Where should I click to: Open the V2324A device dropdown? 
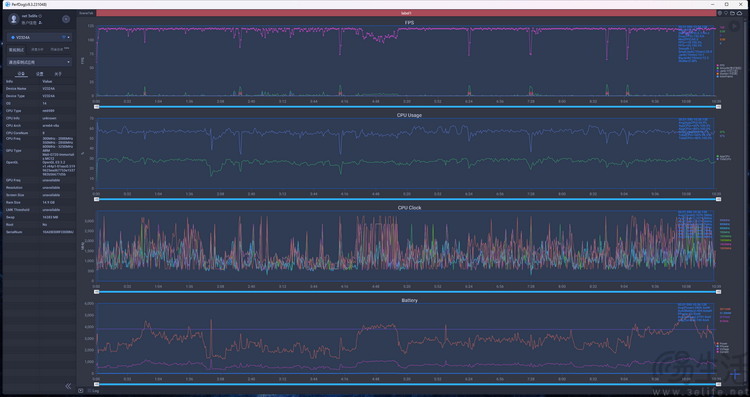tap(39, 37)
